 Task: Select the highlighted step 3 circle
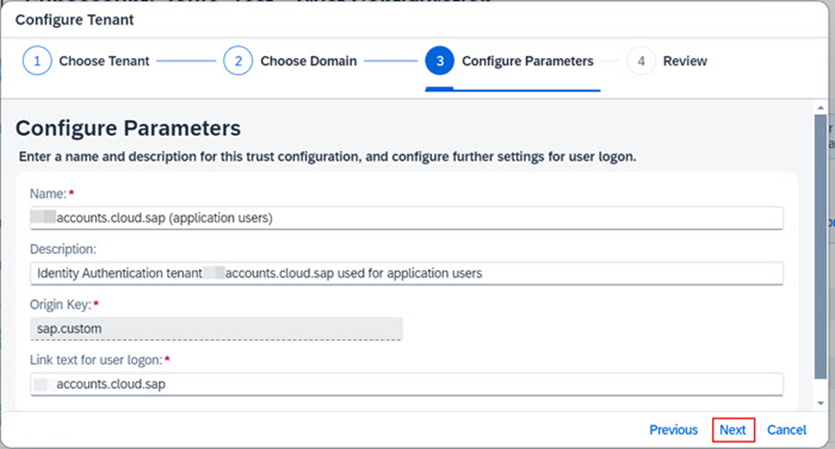(439, 61)
